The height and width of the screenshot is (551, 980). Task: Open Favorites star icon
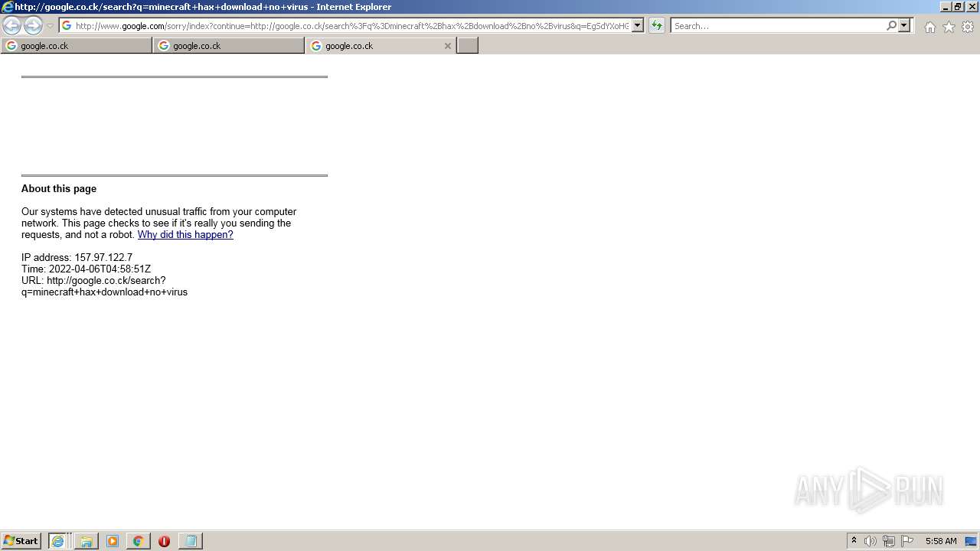(949, 27)
